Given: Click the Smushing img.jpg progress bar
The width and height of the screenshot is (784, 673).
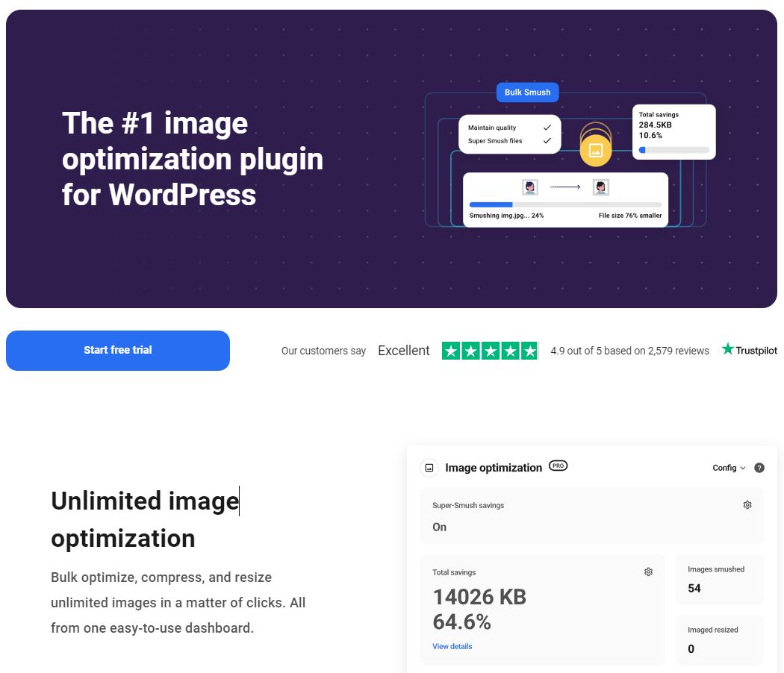Looking at the screenshot, I should pyautogui.click(x=565, y=204).
